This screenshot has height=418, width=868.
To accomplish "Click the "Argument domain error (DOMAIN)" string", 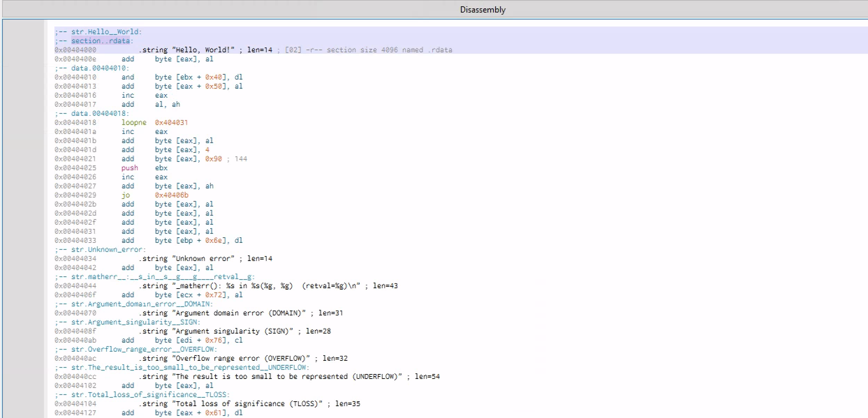I will point(239,313).
